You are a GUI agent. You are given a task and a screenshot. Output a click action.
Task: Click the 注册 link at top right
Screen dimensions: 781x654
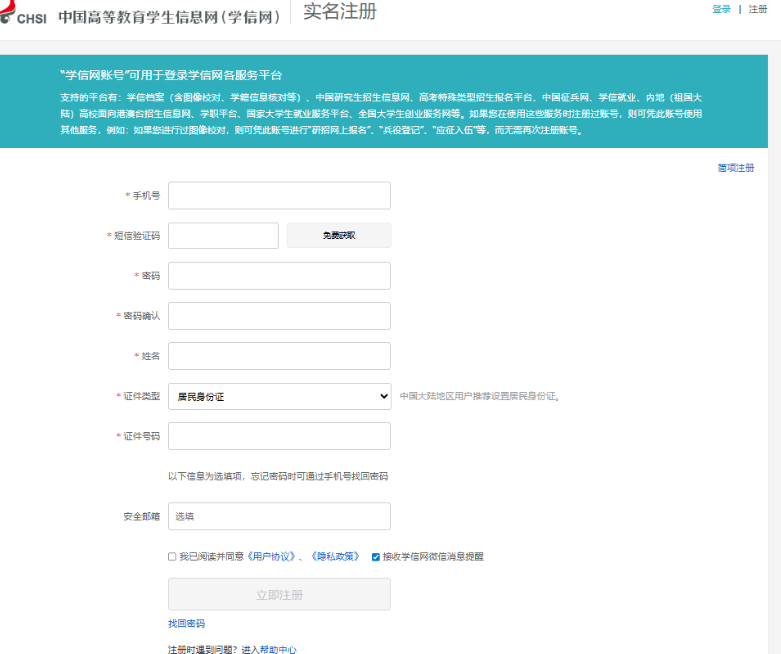click(x=758, y=9)
